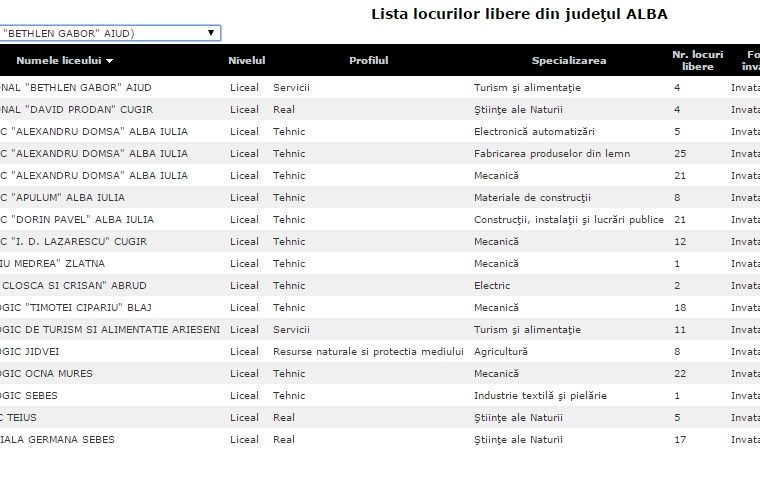Click Industrie textilă și pielărie cell

click(540, 396)
